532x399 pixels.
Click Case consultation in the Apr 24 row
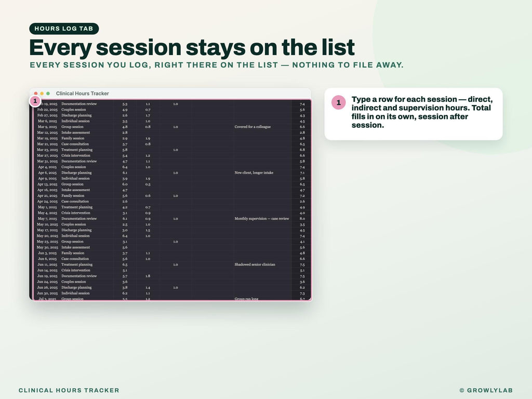coord(75,202)
